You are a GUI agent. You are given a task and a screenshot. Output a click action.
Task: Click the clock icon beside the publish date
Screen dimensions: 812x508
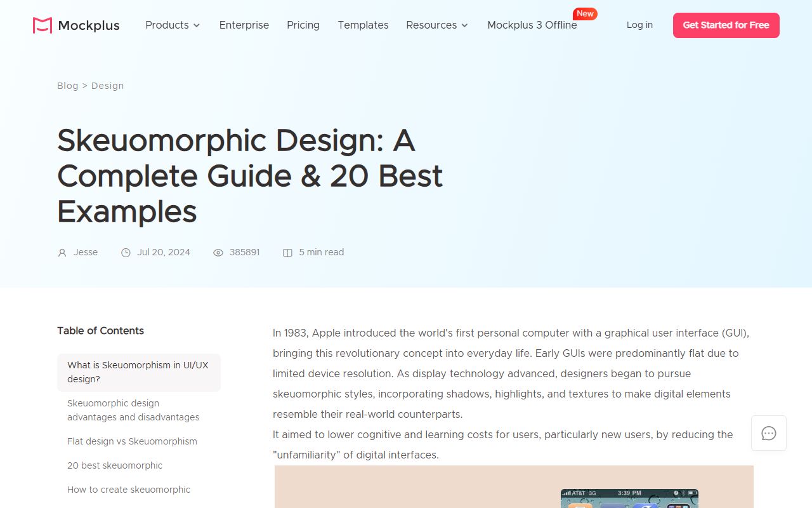[126, 252]
